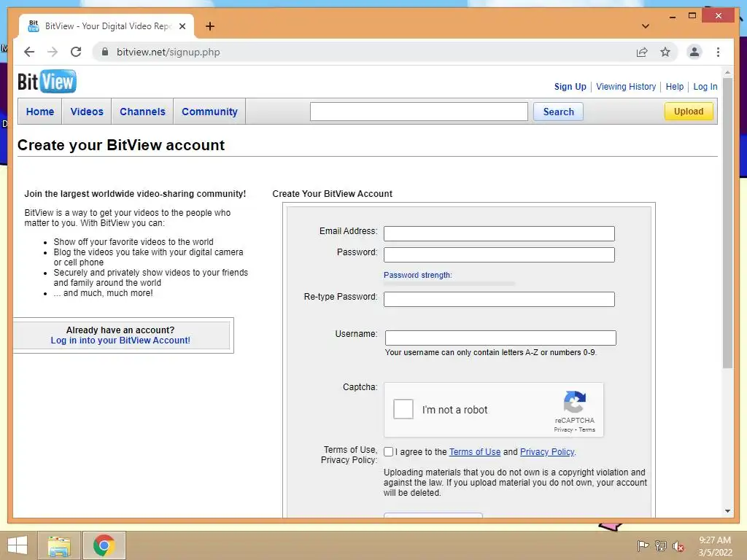The image size is (747, 560).
Task: Click the vertical page scrollbar thumb
Action: pyautogui.click(x=727, y=224)
